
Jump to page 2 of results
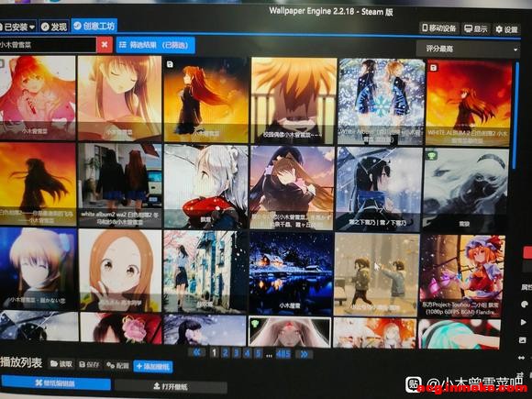(x=226, y=353)
